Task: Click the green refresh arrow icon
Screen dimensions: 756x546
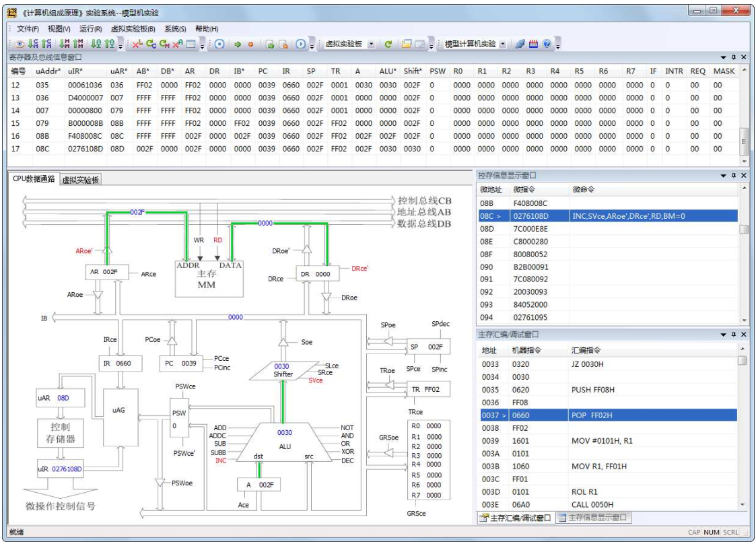Action: (x=388, y=44)
